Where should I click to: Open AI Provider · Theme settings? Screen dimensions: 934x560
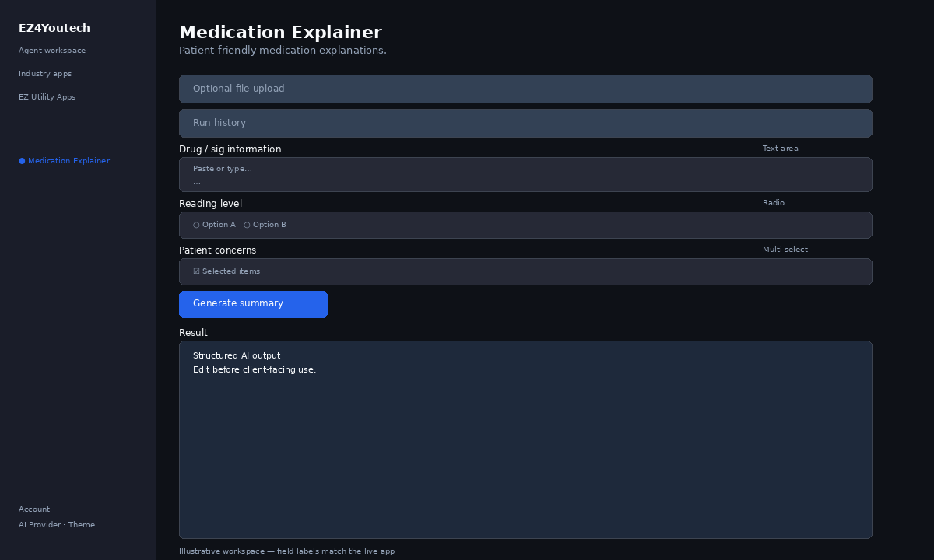pyautogui.click(x=57, y=525)
